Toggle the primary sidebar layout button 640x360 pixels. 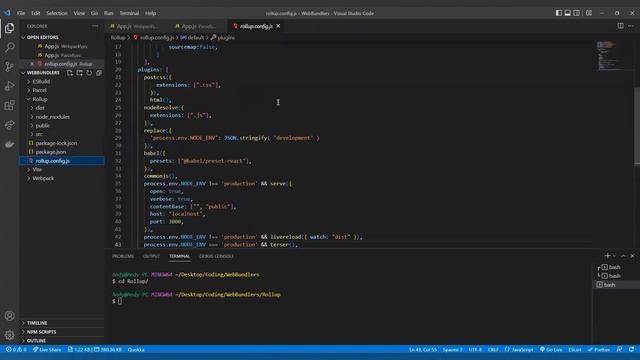tap(559, 13)
